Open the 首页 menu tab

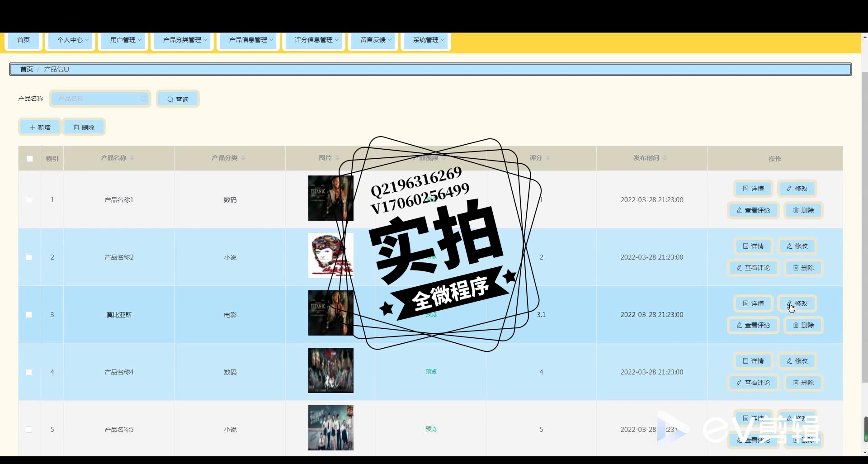point(24,40)
